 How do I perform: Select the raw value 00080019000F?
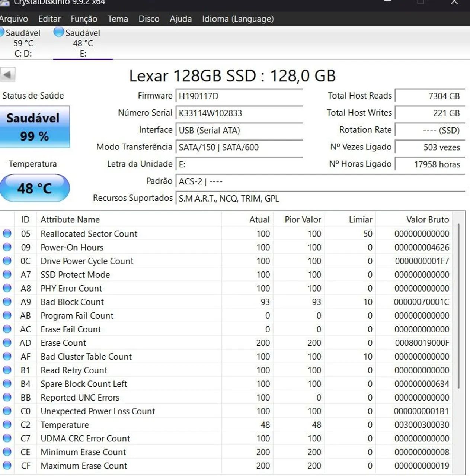422,343
